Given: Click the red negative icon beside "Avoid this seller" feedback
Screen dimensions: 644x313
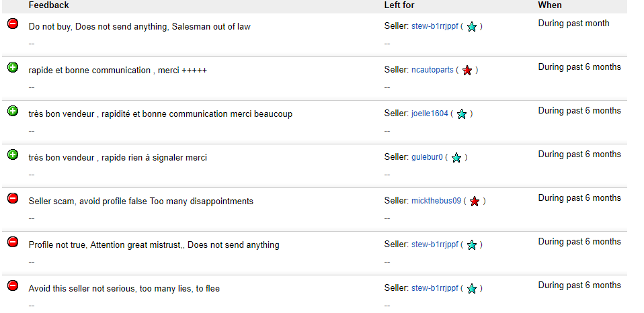Looking at the screenshot, I should [13, 285].
